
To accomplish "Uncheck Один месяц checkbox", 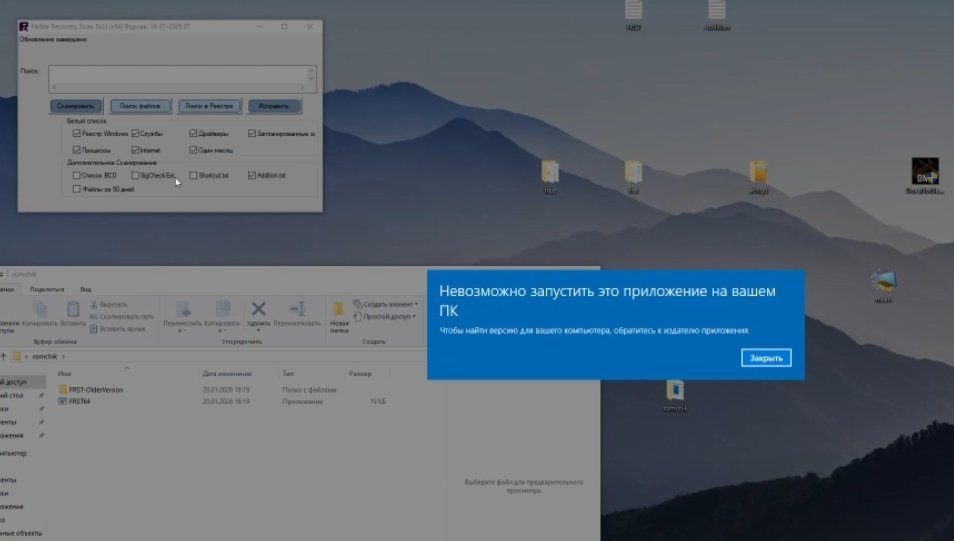I will pos(193,150).
